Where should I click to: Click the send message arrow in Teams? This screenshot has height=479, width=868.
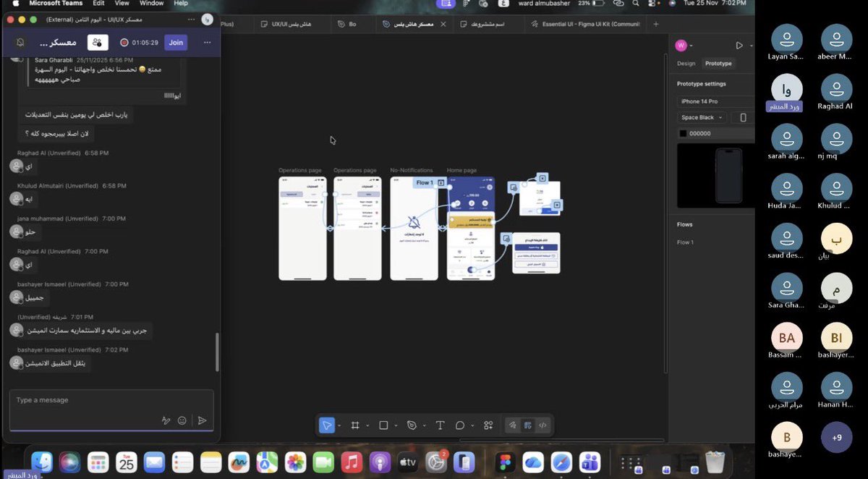(x=201, y=420)
